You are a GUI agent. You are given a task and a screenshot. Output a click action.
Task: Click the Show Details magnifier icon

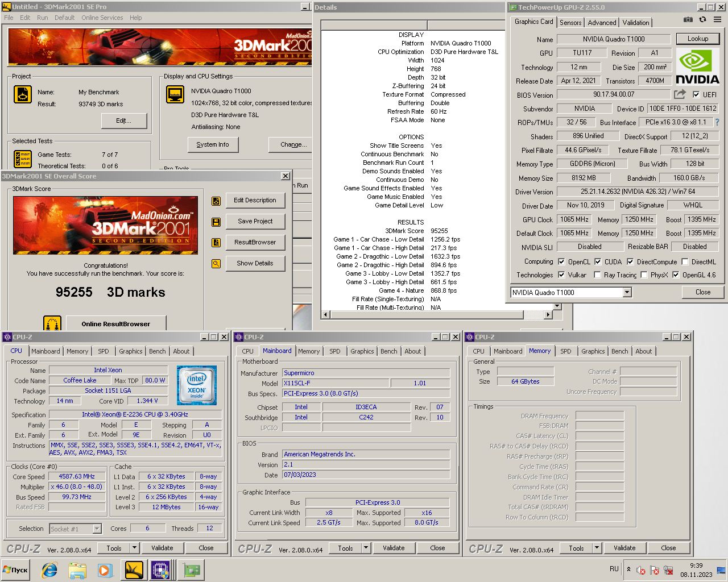click(x=216, y=264)
